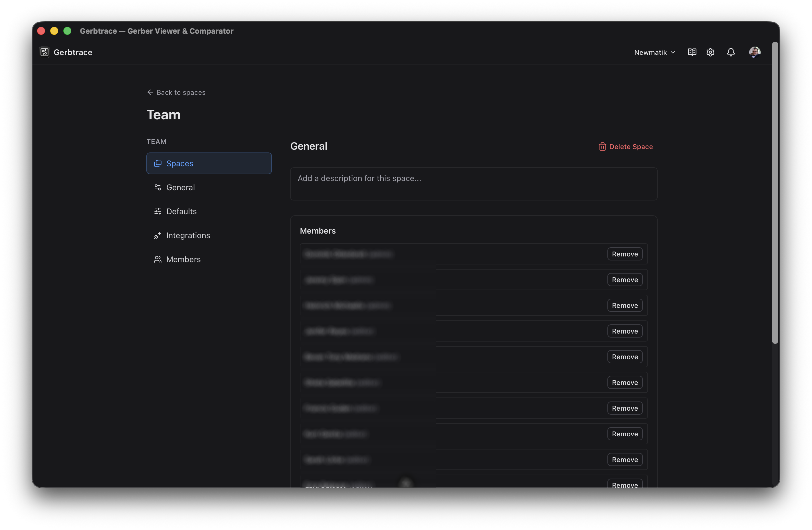812x530 pixels.
Task: Click the sliders icon beside Defaults
Action: click(157, 211)
